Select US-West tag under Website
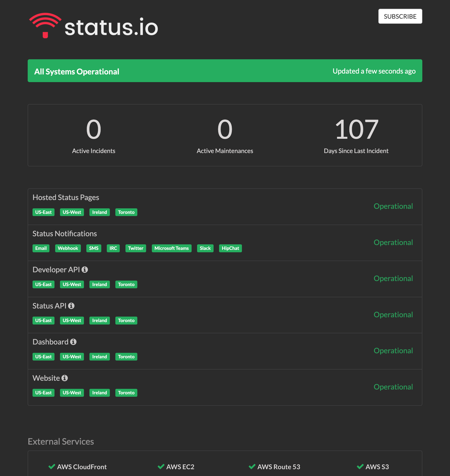This screenshot has height=476, width=450. coord(72,393)
